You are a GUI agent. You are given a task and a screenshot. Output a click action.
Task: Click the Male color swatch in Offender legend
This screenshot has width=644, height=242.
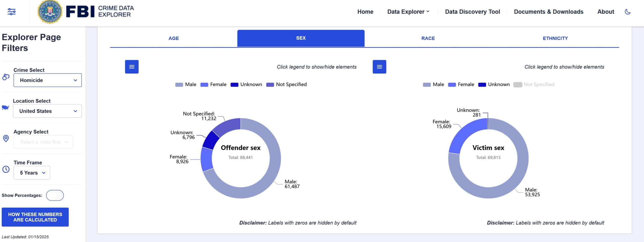click(x=179, y=85)
